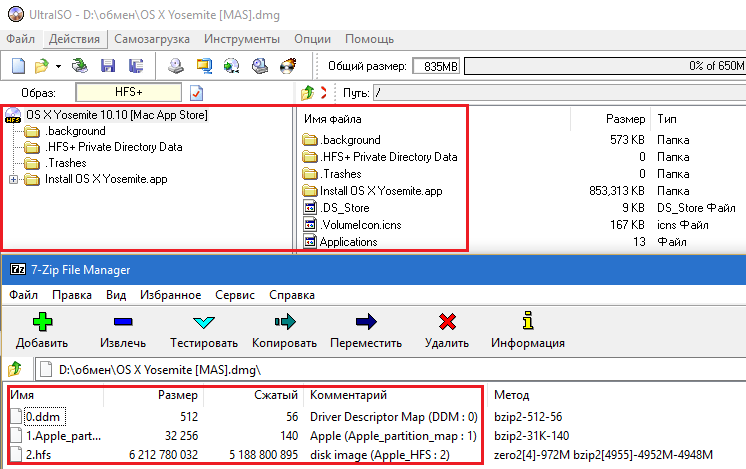Click the 7-Zip address bar path field

point(391,370)
